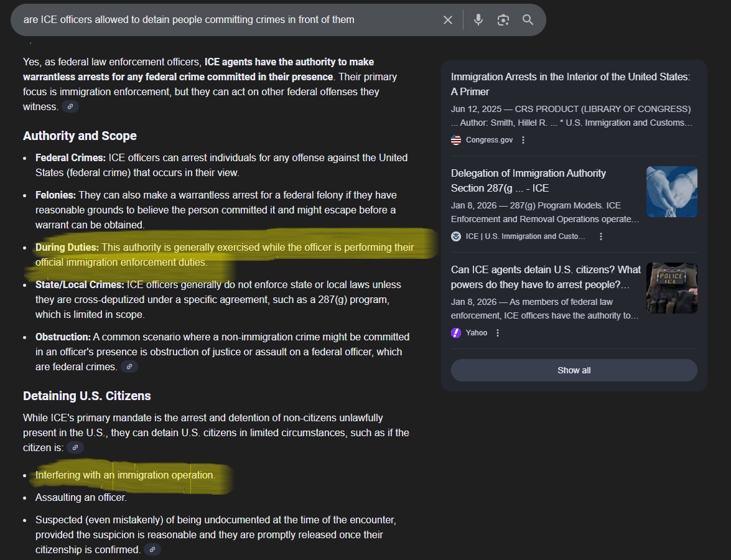Open source link icon after 'citizenship is confirmed.'

coord(152,550)
